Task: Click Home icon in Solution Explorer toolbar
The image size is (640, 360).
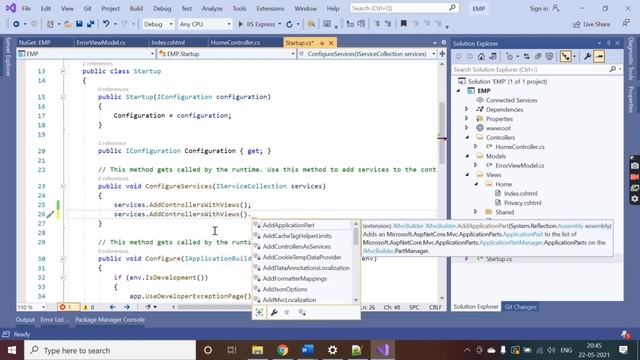Action: (482, 57)
